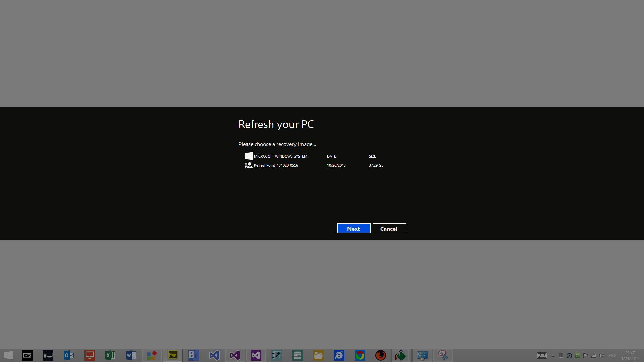Open the colored squares app taskbar icon
Viewport: 644px width, 362px height.
[152, 355]
